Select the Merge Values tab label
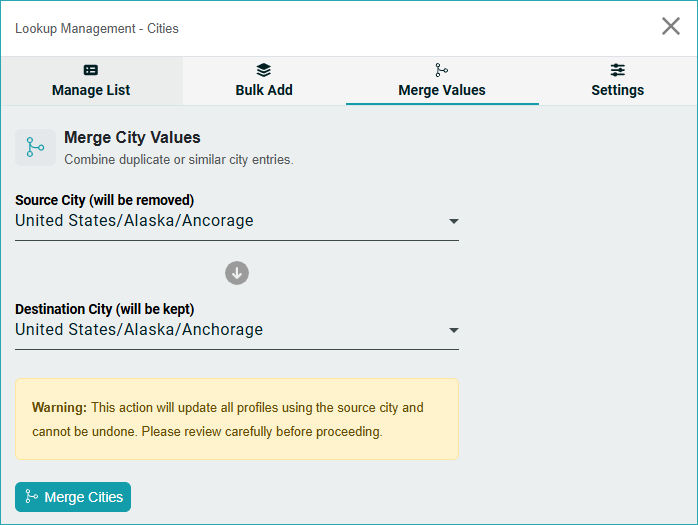 tap(442, 90)
